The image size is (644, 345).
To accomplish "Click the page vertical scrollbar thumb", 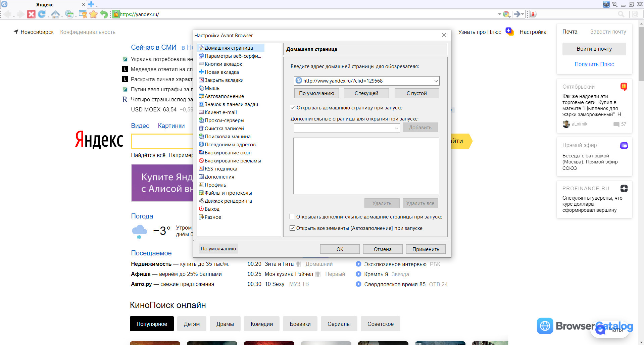I will [641, 54].
